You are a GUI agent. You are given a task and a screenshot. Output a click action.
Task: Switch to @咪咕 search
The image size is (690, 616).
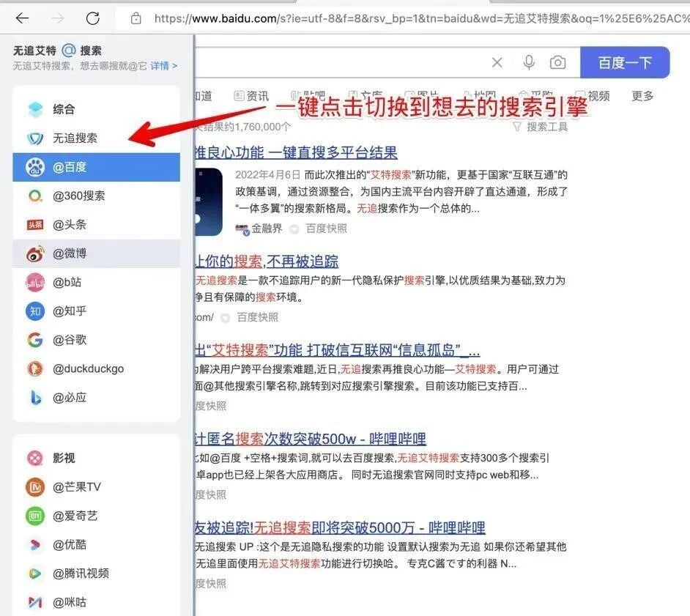pyautogui.click(x=96, y=602)
